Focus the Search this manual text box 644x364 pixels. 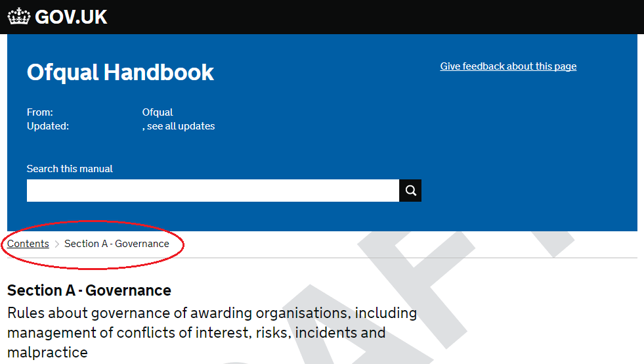click(213, 191)
